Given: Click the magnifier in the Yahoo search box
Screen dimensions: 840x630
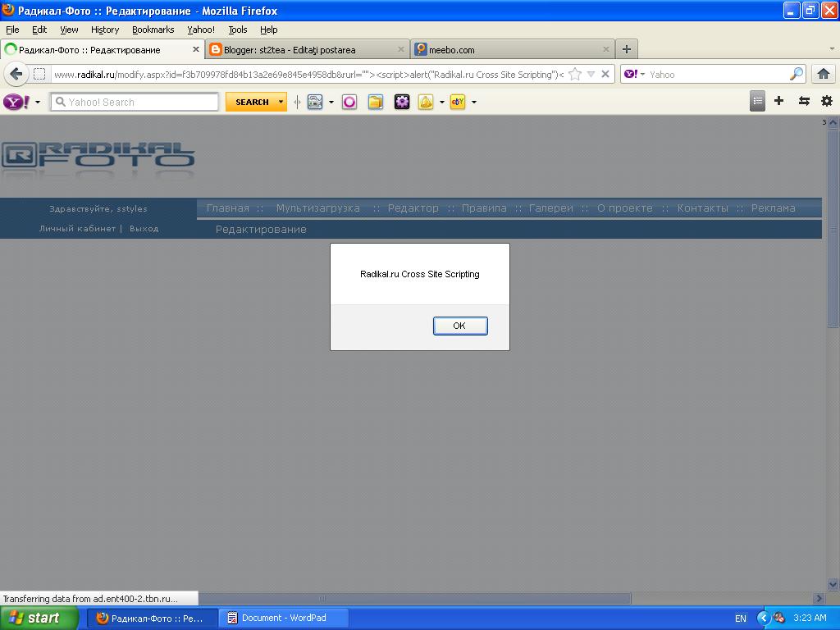Looking at the screenshot, I should (x=797, y=74).
